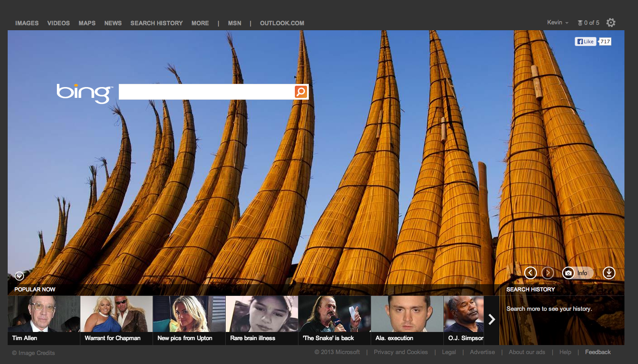Click the Help footer link
This screenshot has height=364, width=638.
[565, 352]
